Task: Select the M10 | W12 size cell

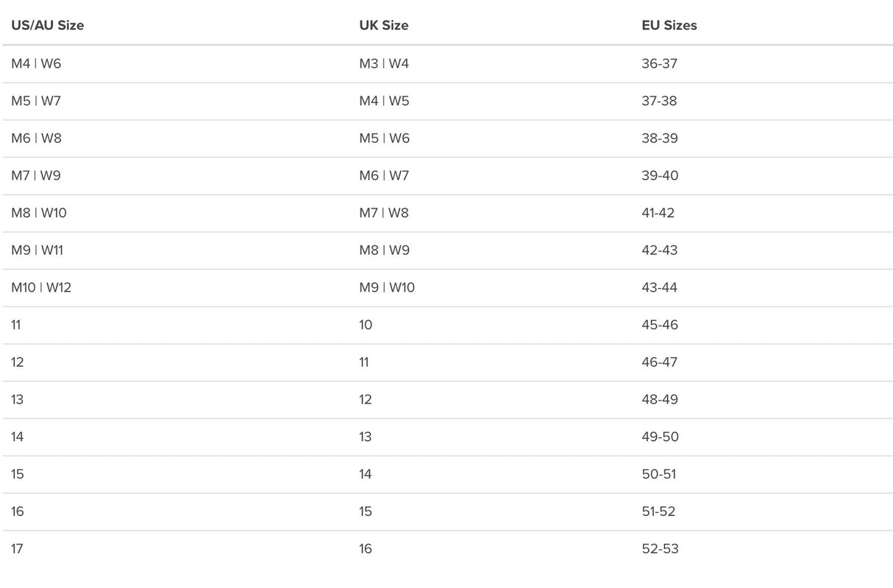Action: (x=41, y=287)
